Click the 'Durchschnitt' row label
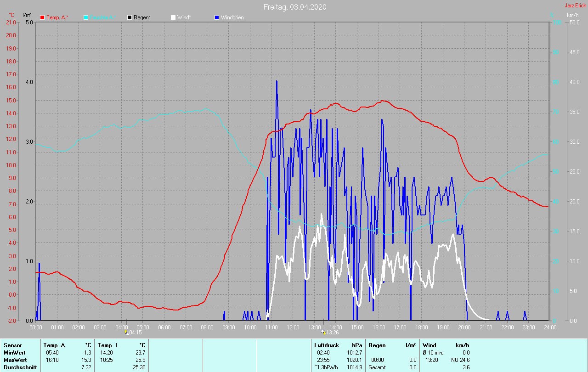588x372 pixels. pyautogui.click(x=20, y=367)
